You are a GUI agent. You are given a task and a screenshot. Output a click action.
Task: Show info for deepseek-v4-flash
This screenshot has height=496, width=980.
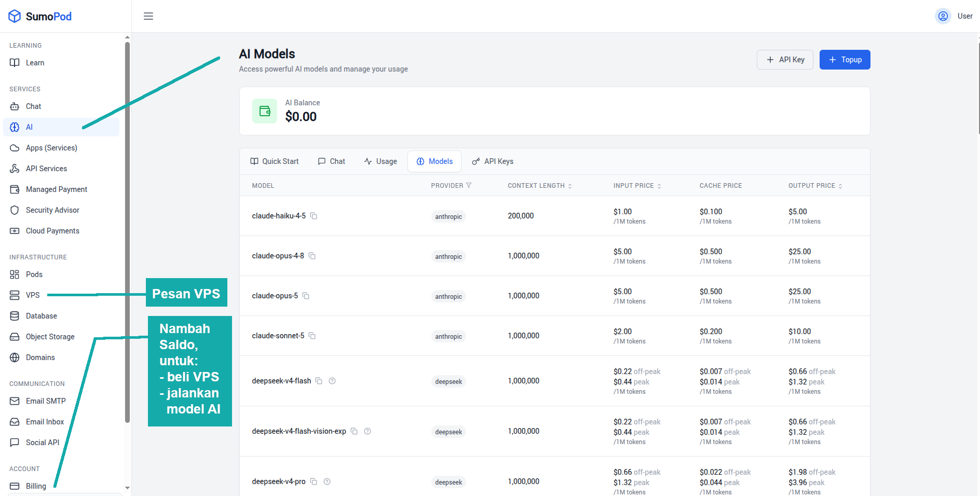pyautogui.click(x=332, y=381)
